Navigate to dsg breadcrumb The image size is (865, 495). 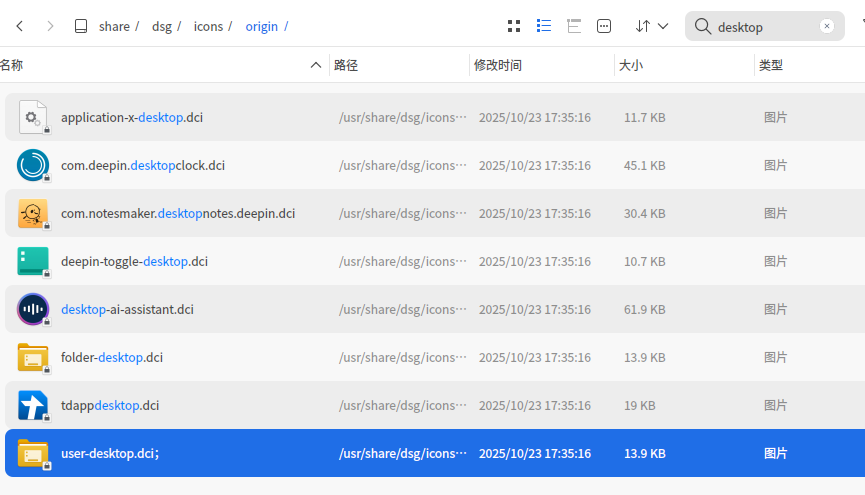(162, 26)
